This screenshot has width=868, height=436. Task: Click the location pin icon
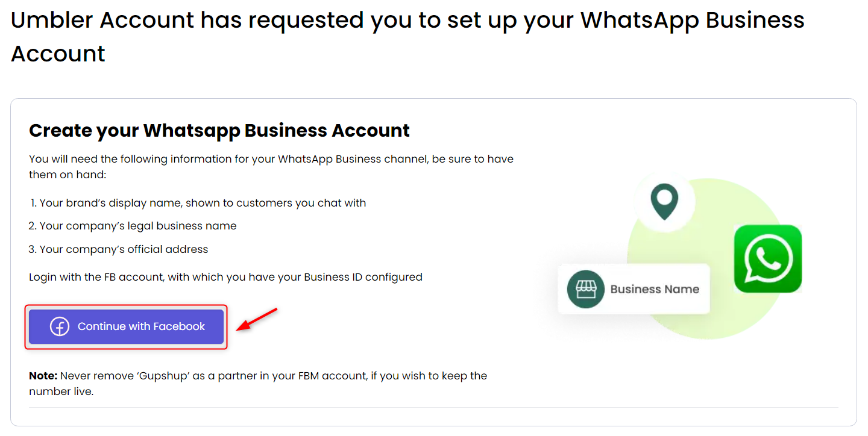[664, 202]
